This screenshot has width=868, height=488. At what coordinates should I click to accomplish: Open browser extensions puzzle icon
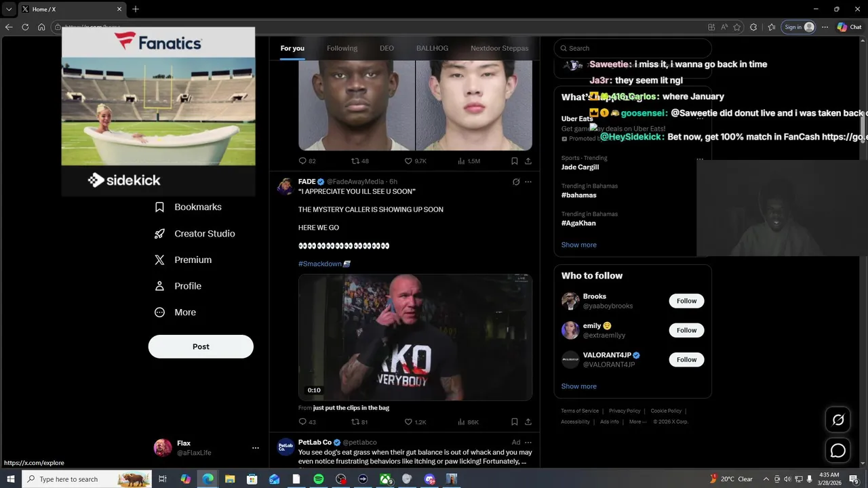[x=753, y=27]
